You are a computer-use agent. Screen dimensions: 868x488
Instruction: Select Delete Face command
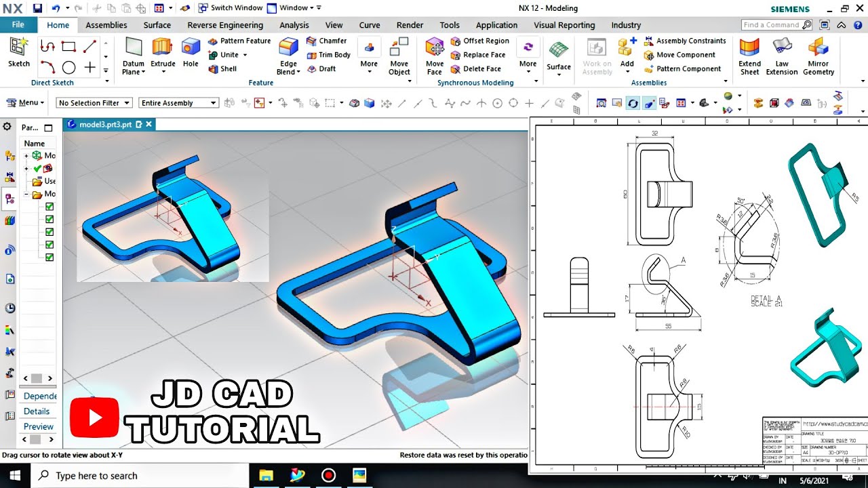475,68
